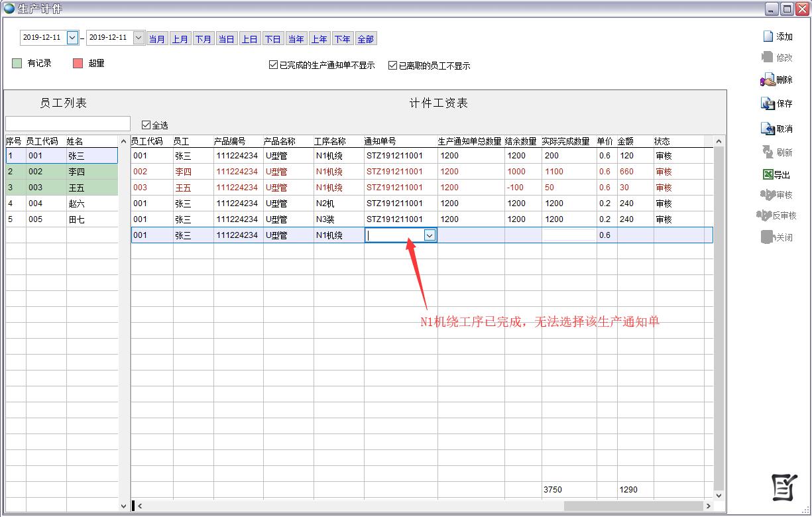
Task: Click the 导出 (Export) Excel icon
Action: point(768,175)
